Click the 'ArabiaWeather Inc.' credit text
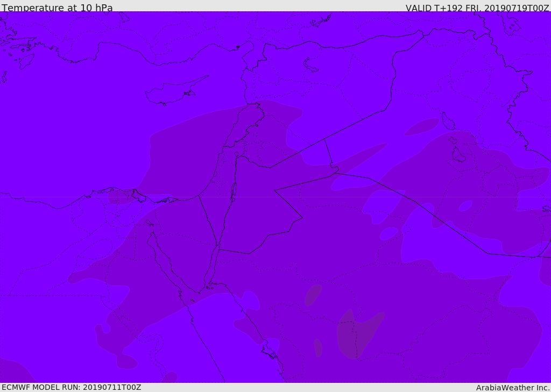The width and height of the screenshot is (551, 392). [x=513, y=388]
